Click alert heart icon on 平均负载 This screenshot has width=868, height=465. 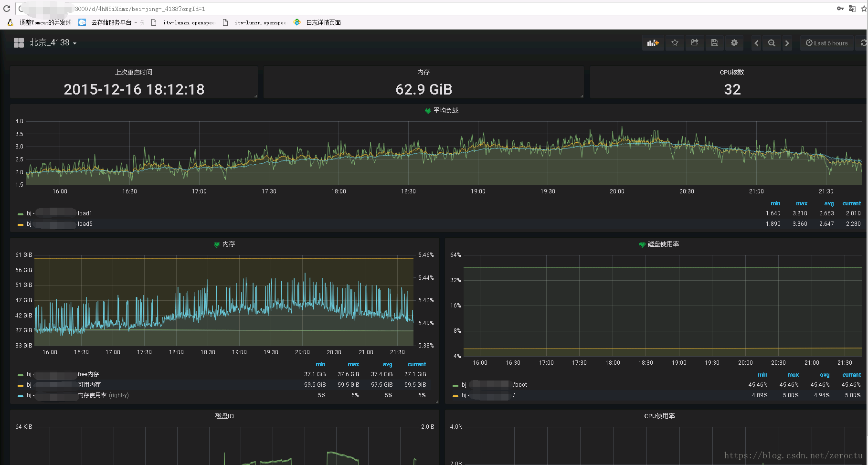pyautogui.click(x=428, y=111)
